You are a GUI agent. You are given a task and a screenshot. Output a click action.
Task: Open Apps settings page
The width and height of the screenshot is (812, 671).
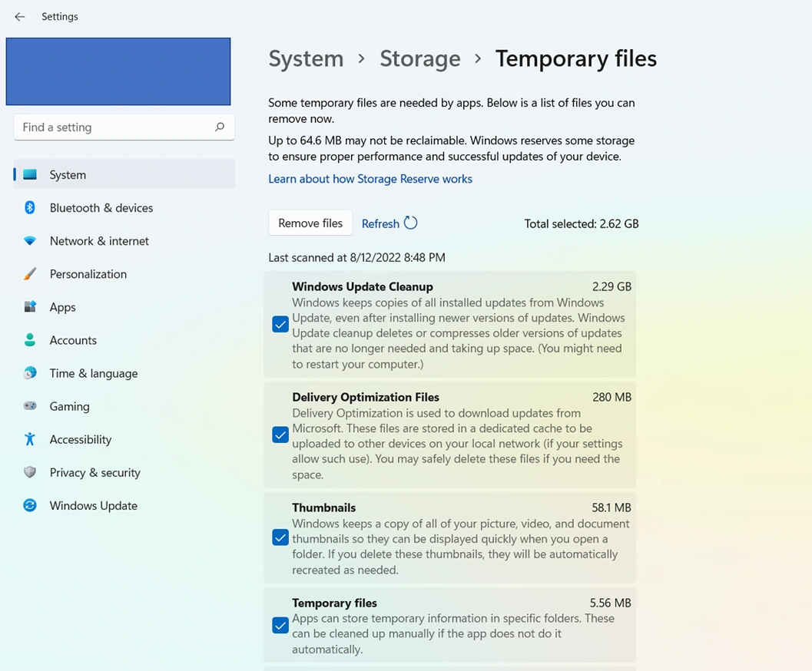click(x=124, y=307)
